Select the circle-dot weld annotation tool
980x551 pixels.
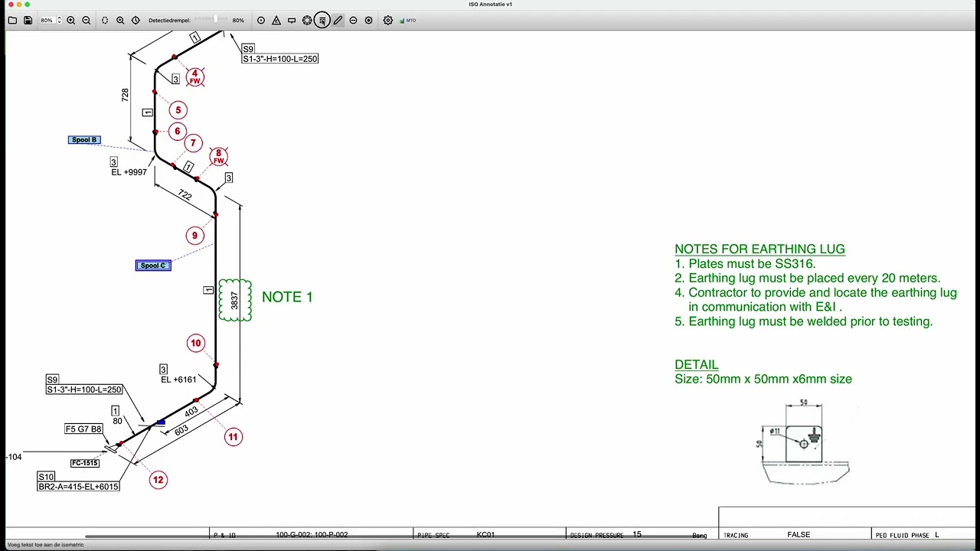[261, 20]
